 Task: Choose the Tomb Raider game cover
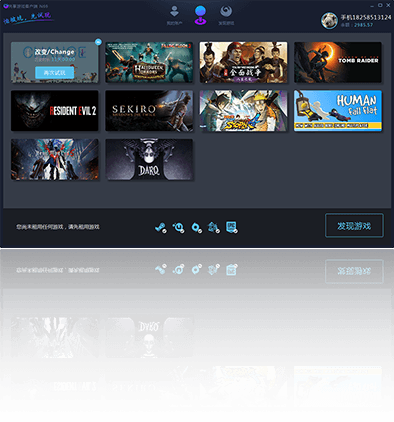(338, 62)
